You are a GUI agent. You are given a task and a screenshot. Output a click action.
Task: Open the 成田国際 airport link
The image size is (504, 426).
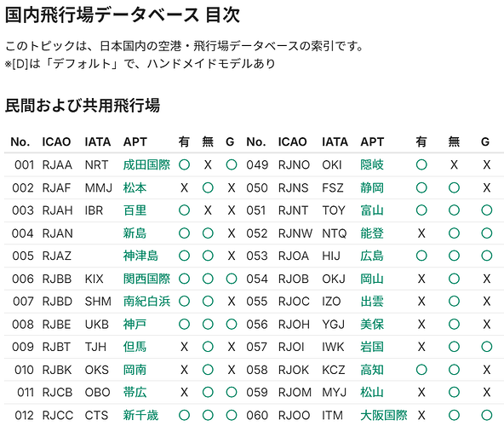coord(146,165)
